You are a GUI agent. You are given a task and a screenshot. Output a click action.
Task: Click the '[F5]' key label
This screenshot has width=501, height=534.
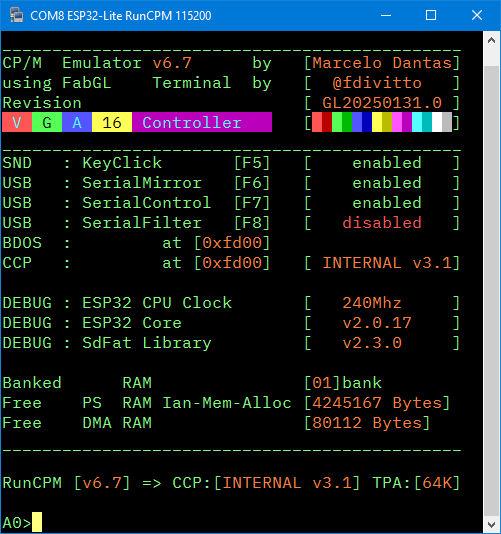pos(252,163)
